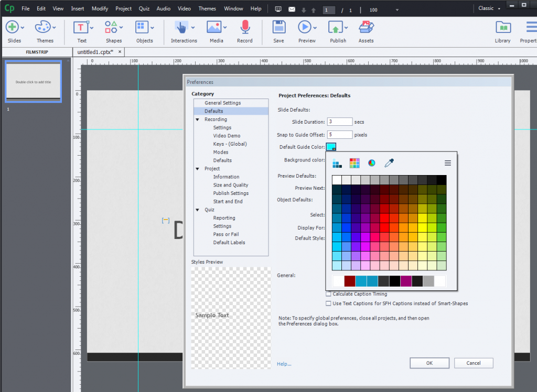537x392 pixels.
Task: Open the Library panel icon
Action: pos(503,27)
